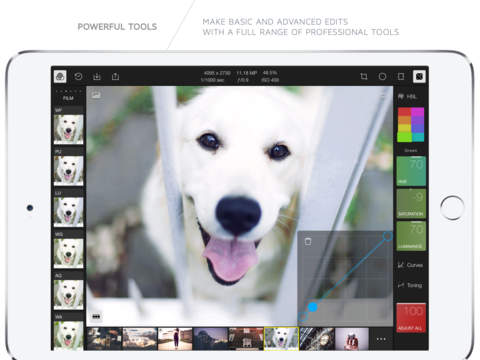480x360 pixels.
Task: Select the red HSL color swatch
Action: [x=404, y=112]
